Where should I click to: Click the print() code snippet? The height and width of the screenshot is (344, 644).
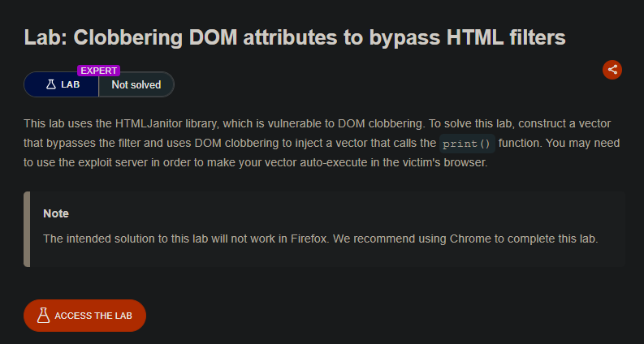click(467, 144)
